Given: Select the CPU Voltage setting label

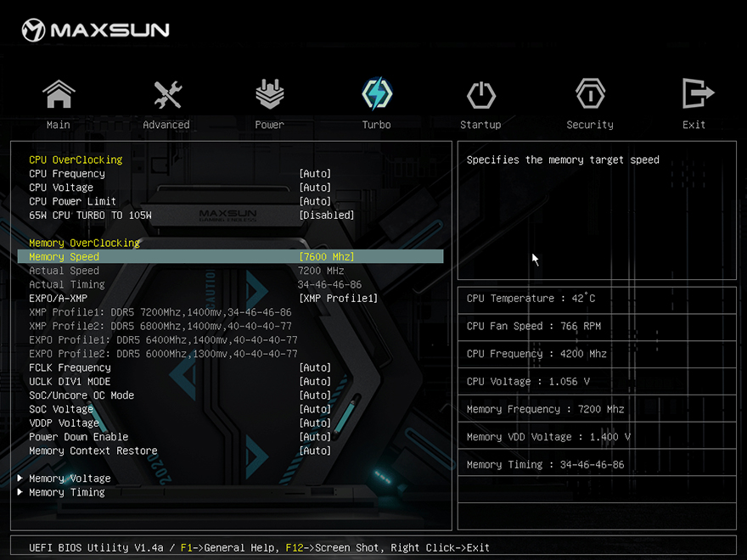Looking at the screenshot, I should [x=61, y=188].
